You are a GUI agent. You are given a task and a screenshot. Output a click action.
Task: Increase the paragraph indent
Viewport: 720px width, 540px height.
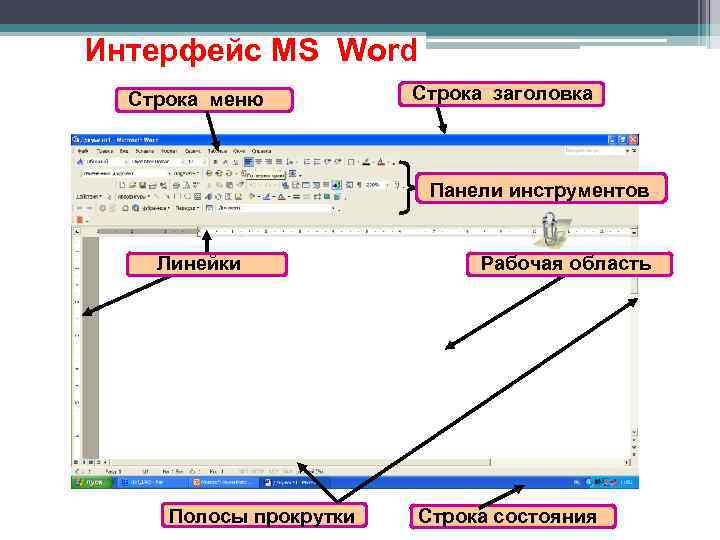click(338, 162)
